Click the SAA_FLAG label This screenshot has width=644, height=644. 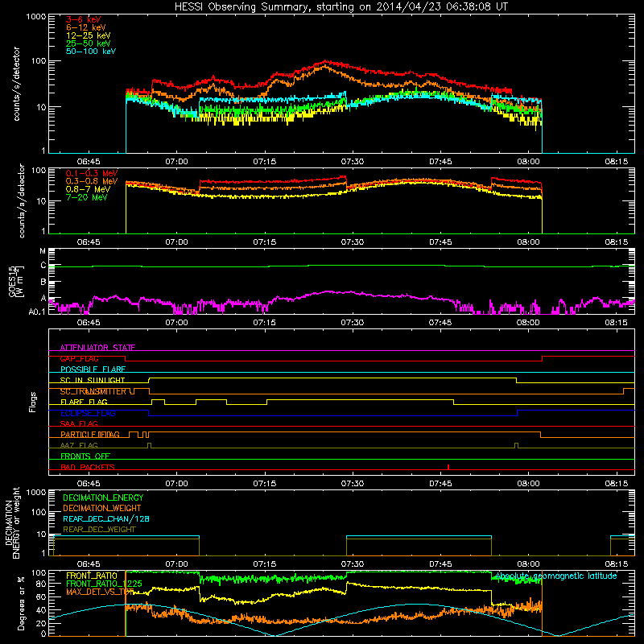coord(79,423)
